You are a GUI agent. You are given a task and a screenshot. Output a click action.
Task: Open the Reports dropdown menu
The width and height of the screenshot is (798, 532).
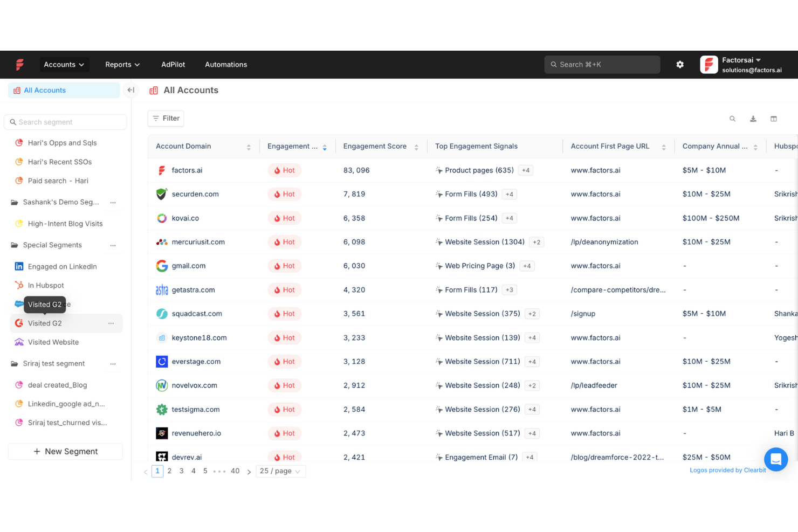click(122, 65)
